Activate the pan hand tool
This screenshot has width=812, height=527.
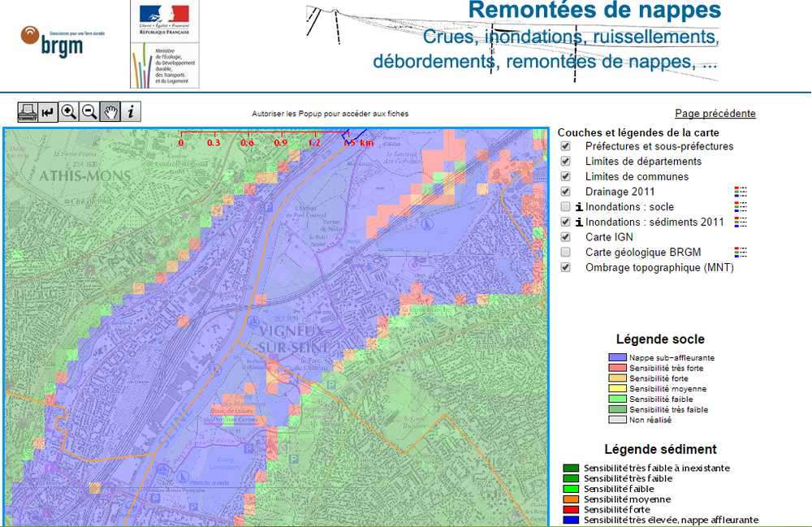[x=111, y=112]
